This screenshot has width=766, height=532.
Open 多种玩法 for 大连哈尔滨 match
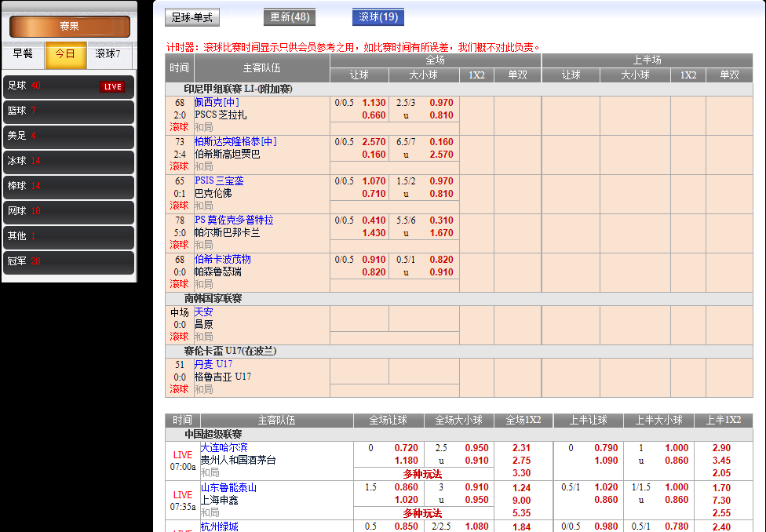(x=422, y=474)
